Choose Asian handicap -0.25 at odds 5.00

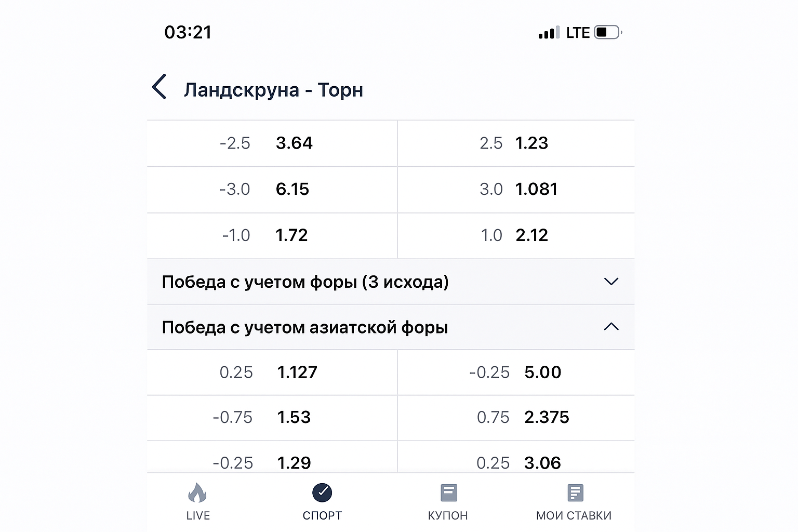coord(516,373)
